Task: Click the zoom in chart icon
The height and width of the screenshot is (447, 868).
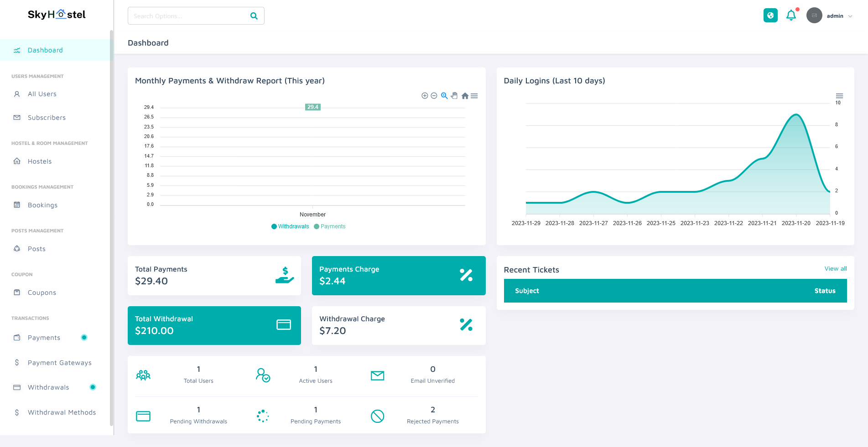Action: click(425, 96)
